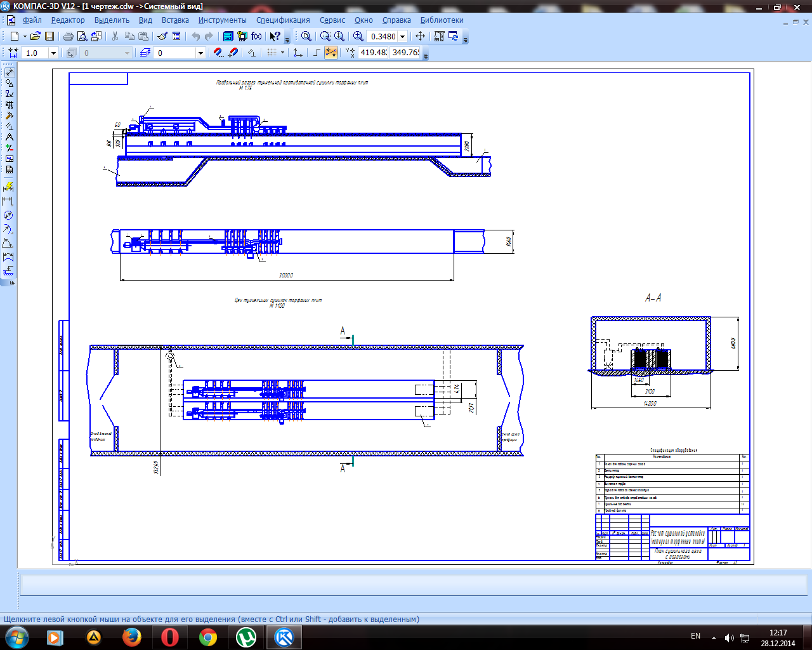The image size is (812, 650).
Task: Activate the context help pointer icon
Action: point(275,36)
